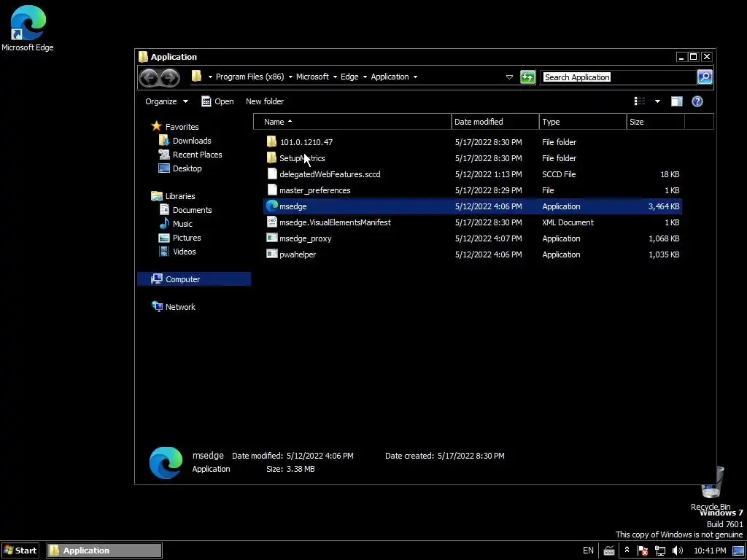
Task: Click the volume speaker tray icon
Action: pos(677,551)
